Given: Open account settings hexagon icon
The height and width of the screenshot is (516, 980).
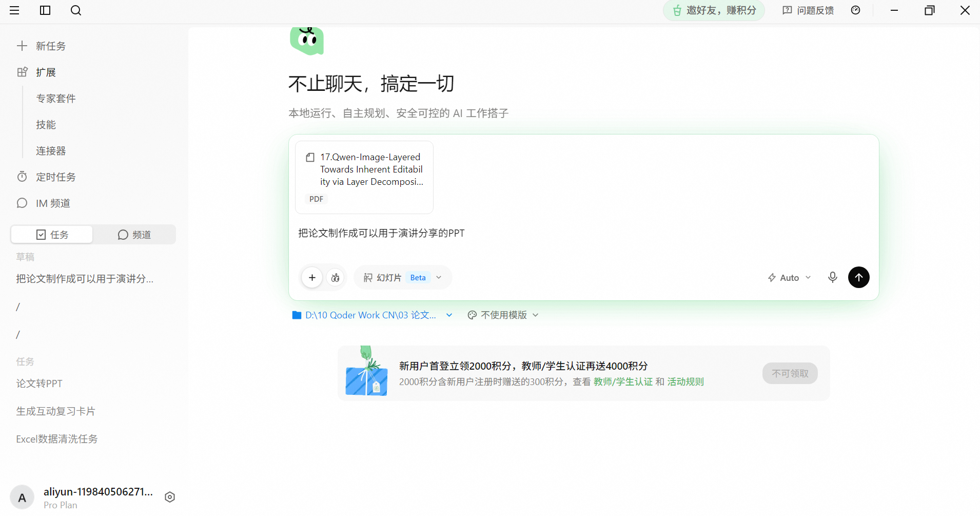Looking at the screenshot, I should [x=170, y=497].
